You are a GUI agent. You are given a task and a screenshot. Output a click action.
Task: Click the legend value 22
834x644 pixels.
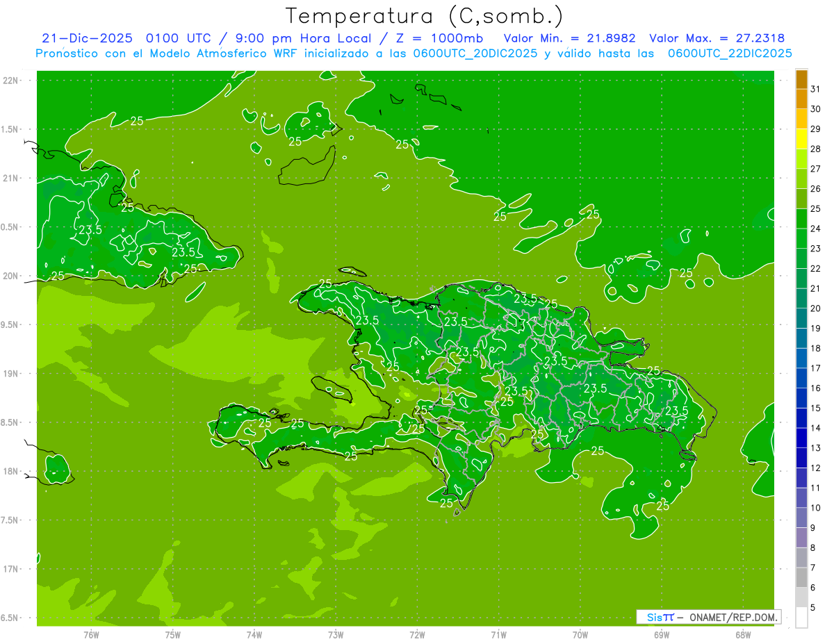815,268
